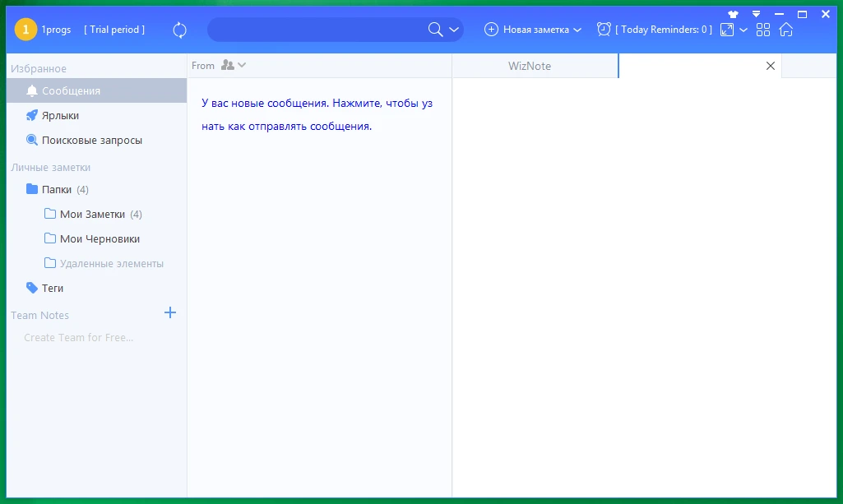Click the rocket icon beside Ярлыки
The image size is (843, 504).
(32, 116)
